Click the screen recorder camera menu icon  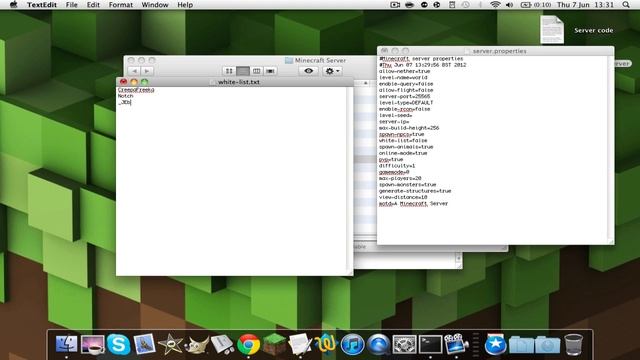395,5
